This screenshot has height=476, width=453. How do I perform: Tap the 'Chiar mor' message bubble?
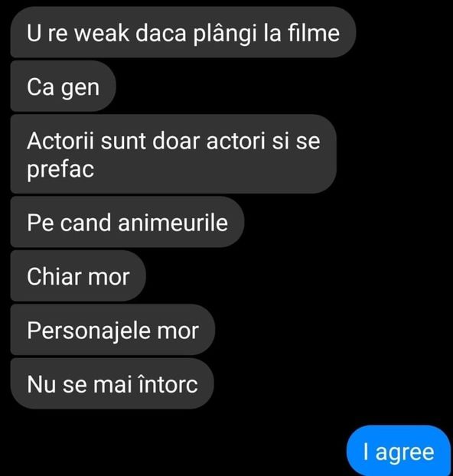tap(78, 276)
